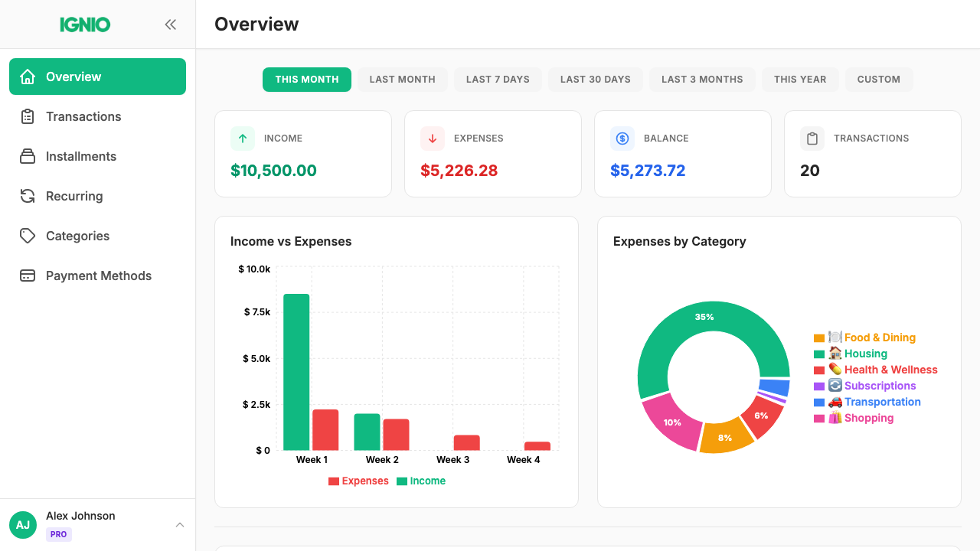Collapse the sidebar with the double chevron

pos(170,24)
